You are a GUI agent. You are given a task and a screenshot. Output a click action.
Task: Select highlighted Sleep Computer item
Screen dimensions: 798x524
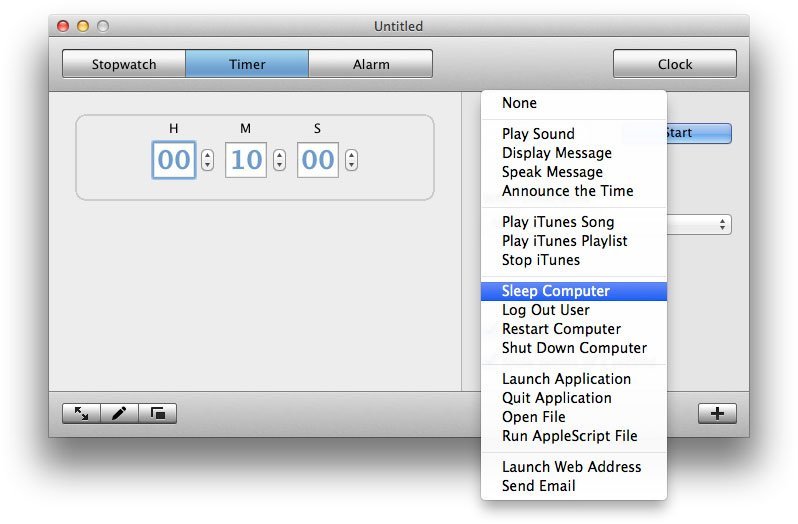[574, 291]
